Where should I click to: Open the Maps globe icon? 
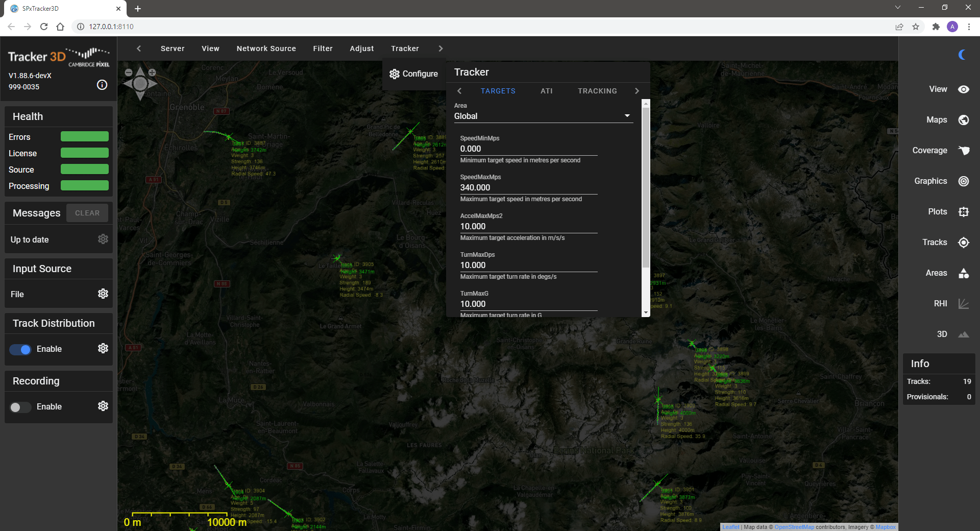963,120
